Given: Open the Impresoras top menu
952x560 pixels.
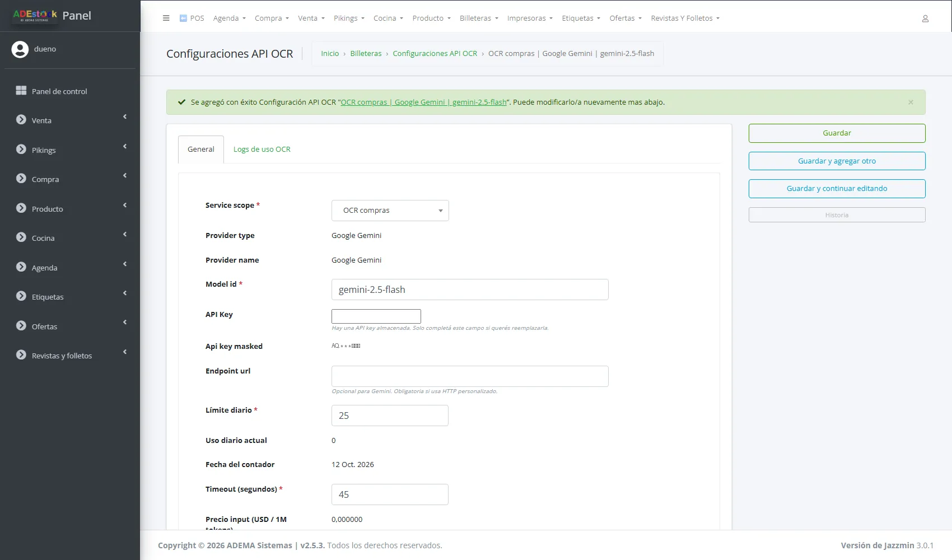Looking at the screenshot, I should click(530, 18).
